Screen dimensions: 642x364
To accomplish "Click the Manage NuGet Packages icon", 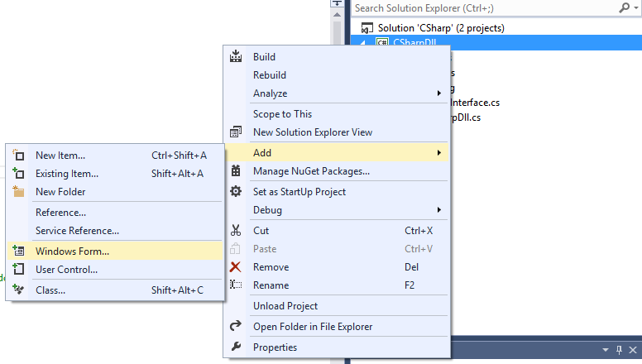I will pos(236,171).
